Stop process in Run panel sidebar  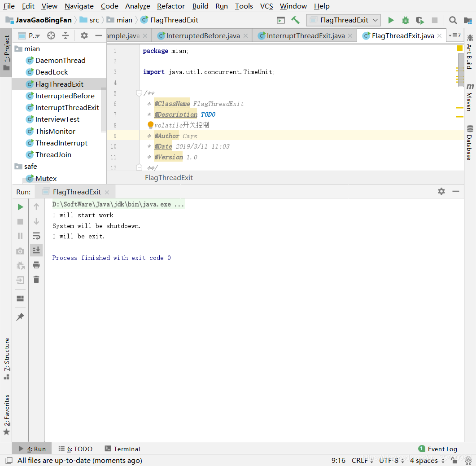[20, 222]
